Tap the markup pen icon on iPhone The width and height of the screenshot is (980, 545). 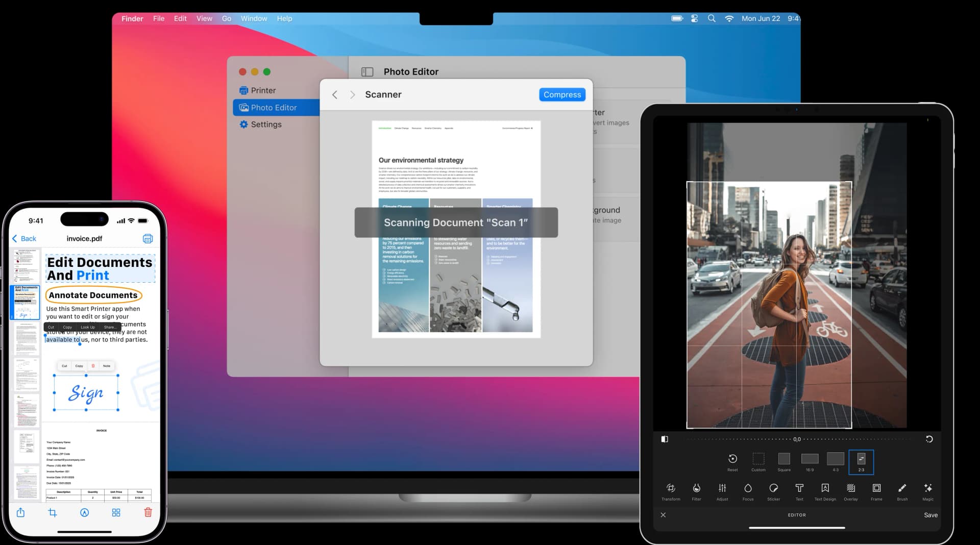[85, 512]
